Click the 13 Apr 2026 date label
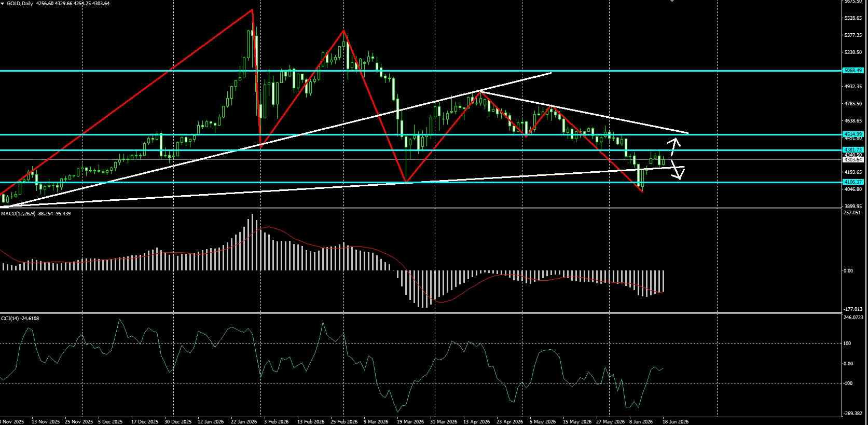This screenshot has height=425, width=868. [x=476, y=421]
